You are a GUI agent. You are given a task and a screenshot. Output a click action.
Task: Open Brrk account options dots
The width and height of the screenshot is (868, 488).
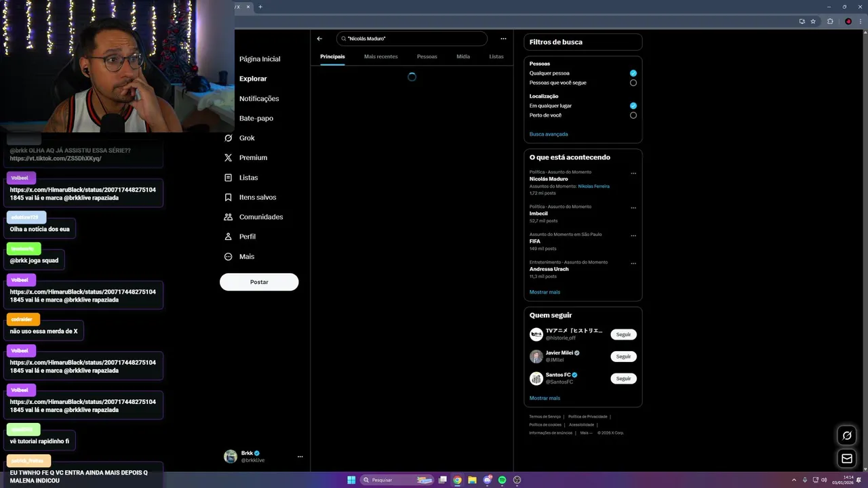[x=300, y=457]
